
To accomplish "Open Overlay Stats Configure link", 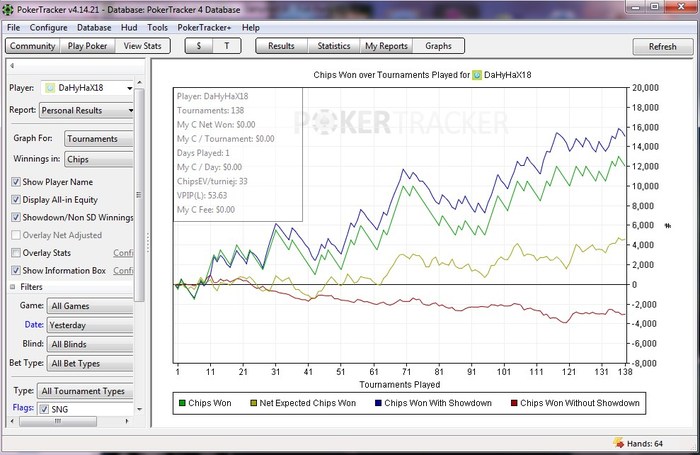I will [x=123, y=253].
